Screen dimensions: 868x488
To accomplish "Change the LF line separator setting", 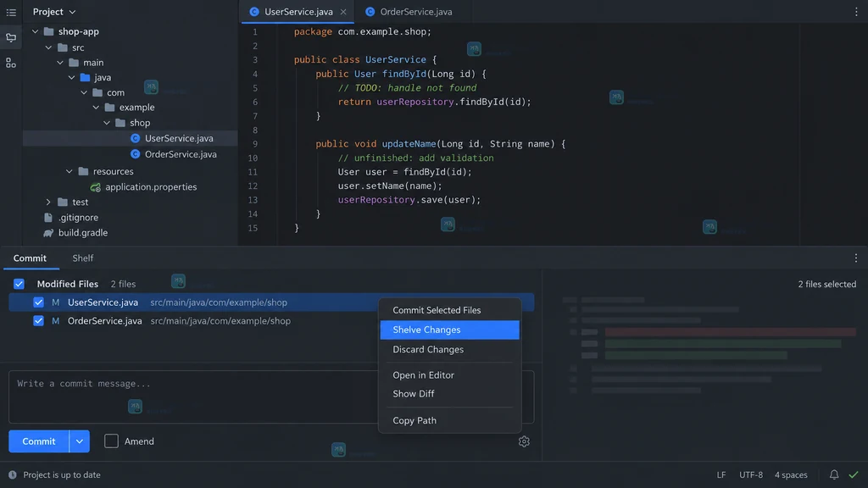I will coord(721,474).
